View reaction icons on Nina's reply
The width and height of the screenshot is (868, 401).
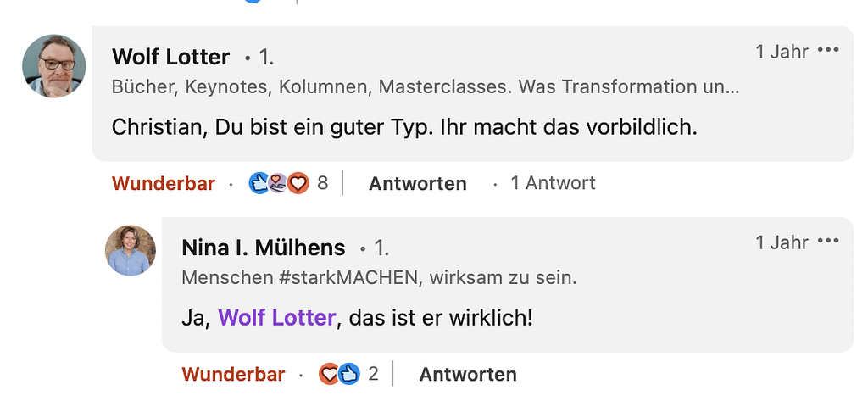(340, 374)
